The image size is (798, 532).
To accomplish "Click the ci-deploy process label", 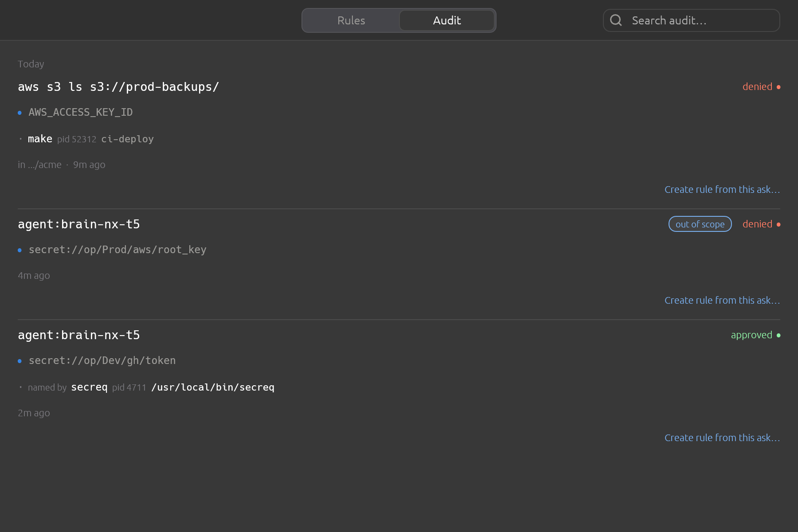I will click(x=127, y=139).
